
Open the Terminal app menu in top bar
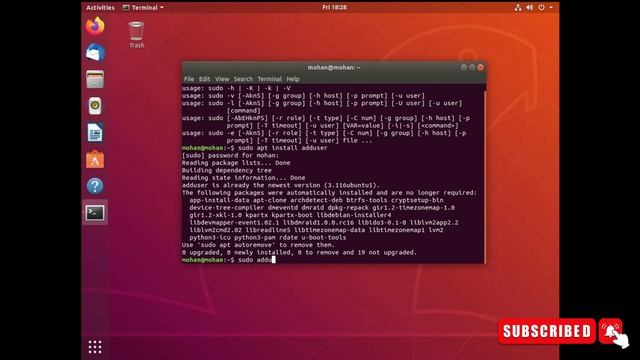pos(143,7)
